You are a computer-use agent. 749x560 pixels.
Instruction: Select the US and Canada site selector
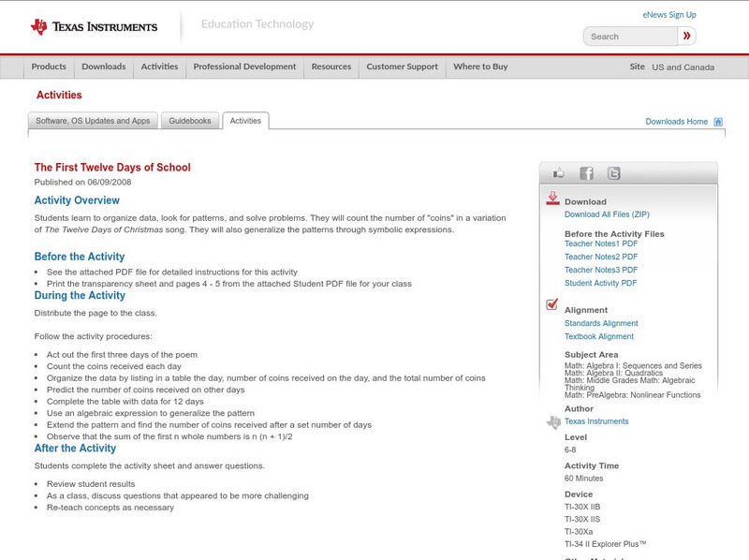pos(683,67)
